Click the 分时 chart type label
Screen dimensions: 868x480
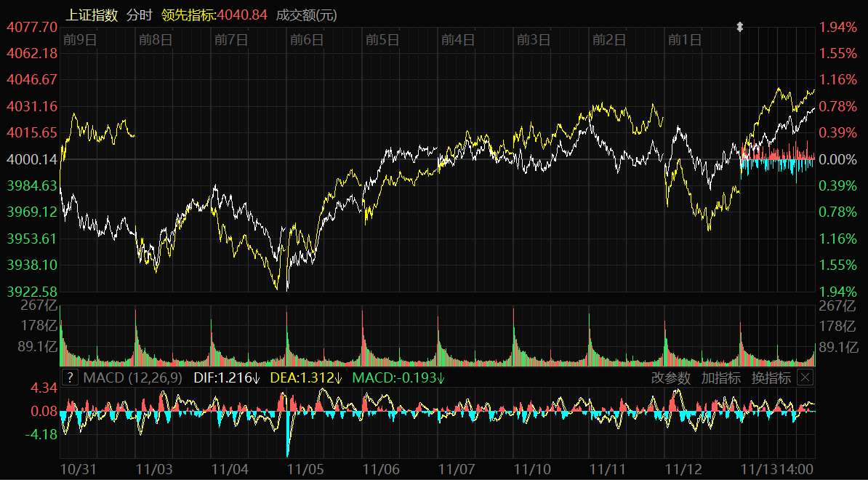point(140,15)
